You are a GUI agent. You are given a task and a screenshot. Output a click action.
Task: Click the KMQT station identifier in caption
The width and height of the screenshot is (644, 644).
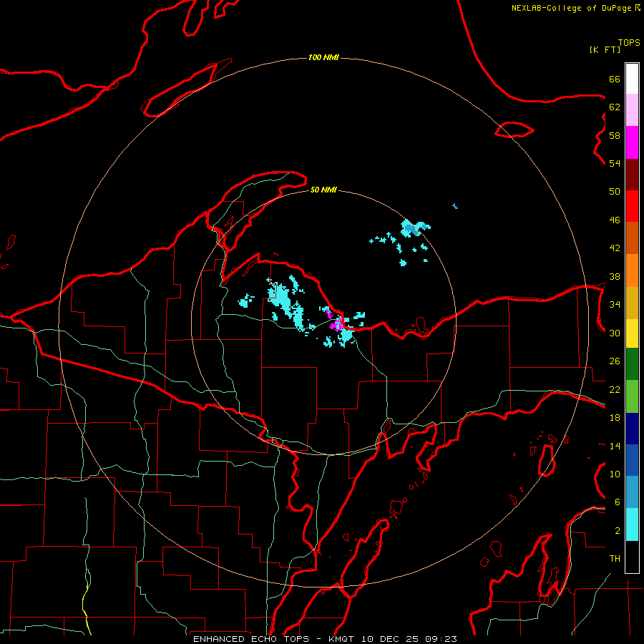click(x=341, y=639)
